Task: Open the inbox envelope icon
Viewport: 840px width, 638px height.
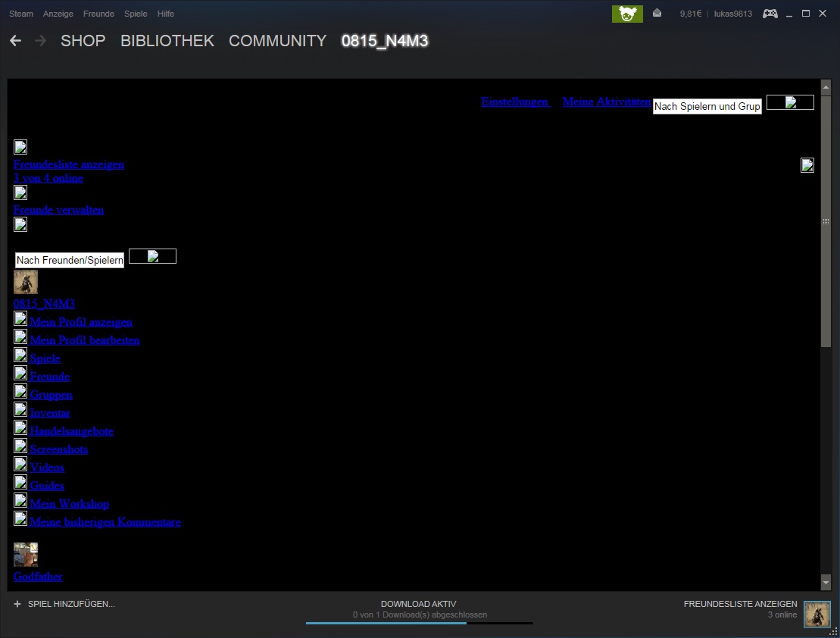Action: point(657,14)
